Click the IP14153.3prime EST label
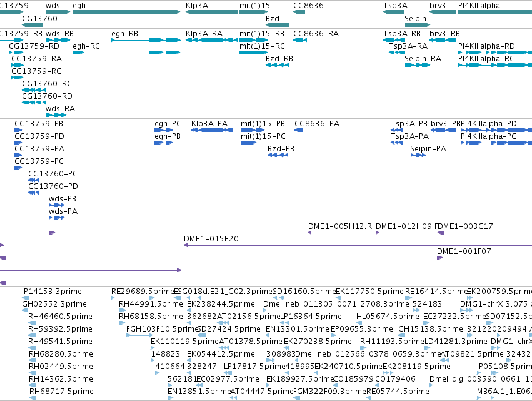 [x=51, y=292]
